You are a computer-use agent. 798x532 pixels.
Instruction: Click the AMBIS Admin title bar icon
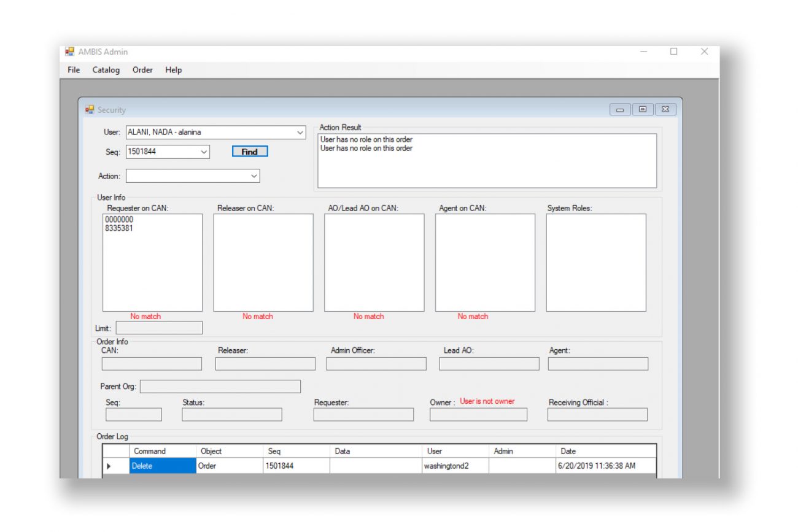coord(70,52)
